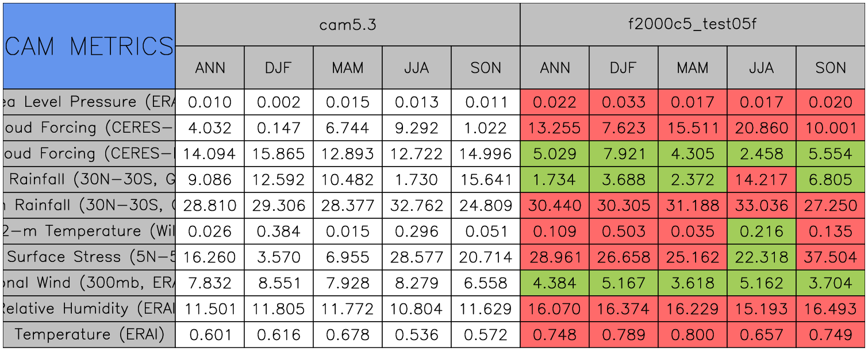868x351 pixels.
Task: Click the CAM METRICS title cell
Action: [89, 46]
